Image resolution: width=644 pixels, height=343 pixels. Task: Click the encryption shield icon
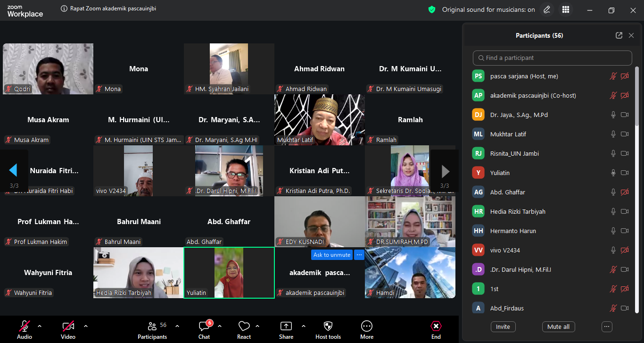(x=431, y=9)
